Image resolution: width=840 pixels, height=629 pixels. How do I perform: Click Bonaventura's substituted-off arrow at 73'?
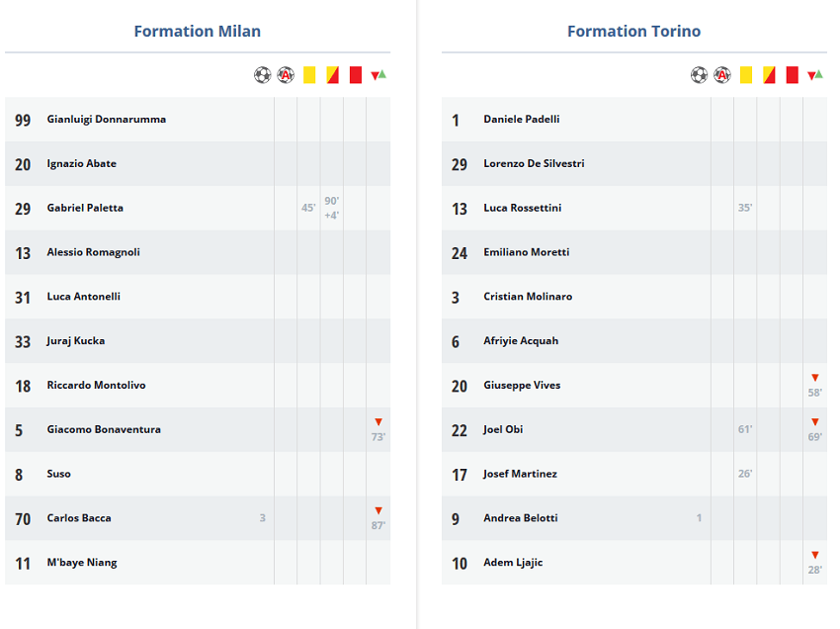tap(378, 422)
